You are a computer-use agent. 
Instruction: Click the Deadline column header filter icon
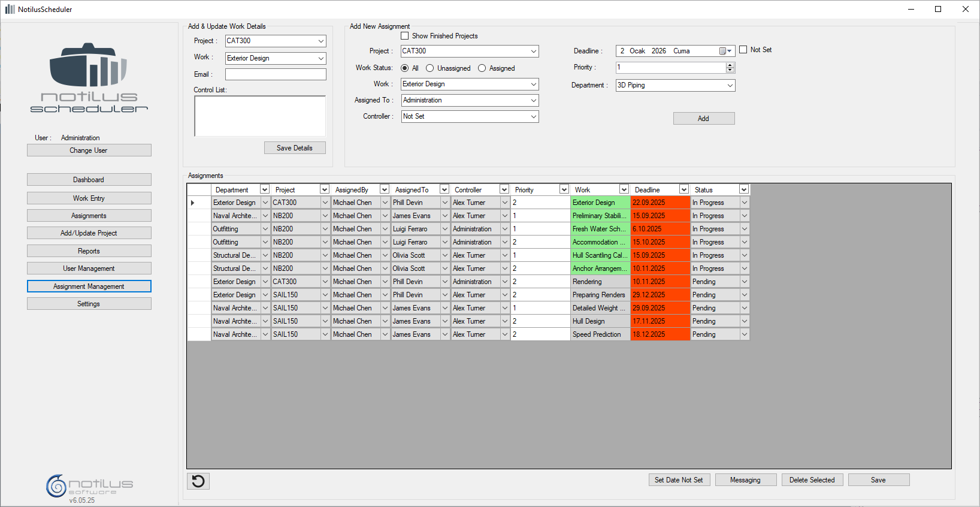pyautogui.click(x=683, y=189)
